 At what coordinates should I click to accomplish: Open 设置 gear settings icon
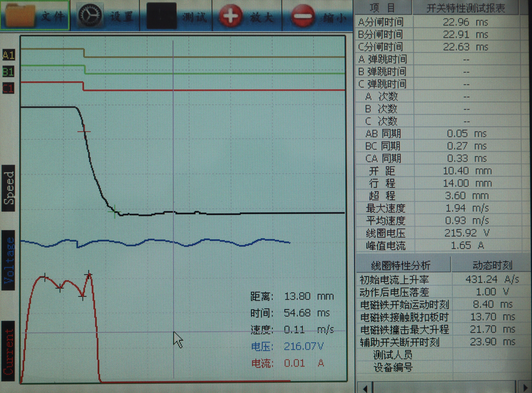pyautogui.click(x=90, y=15)
